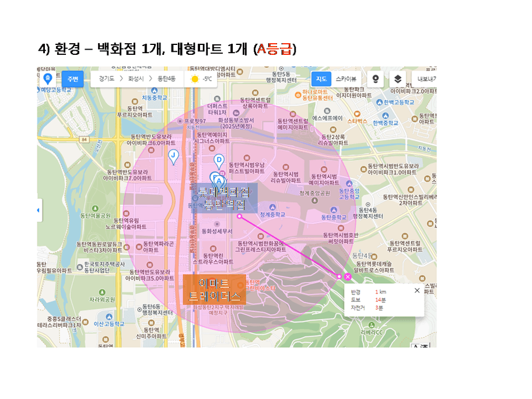Open the 동탄4동 district breadcrumb
532x399 pixels.
(167, 79)
